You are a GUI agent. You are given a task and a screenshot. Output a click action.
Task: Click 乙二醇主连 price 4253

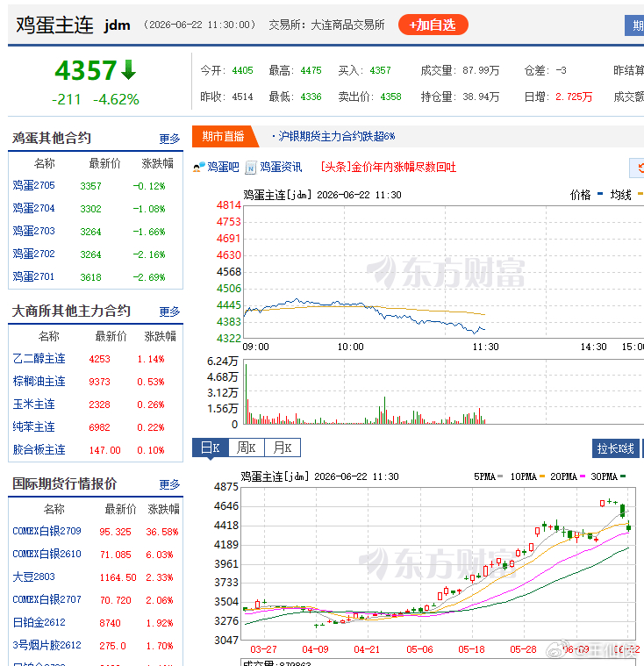click(x=99, y=360)
